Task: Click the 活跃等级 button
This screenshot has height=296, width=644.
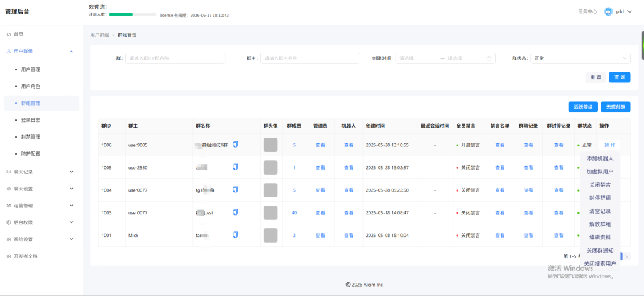Action: click(x=583, y=107)
